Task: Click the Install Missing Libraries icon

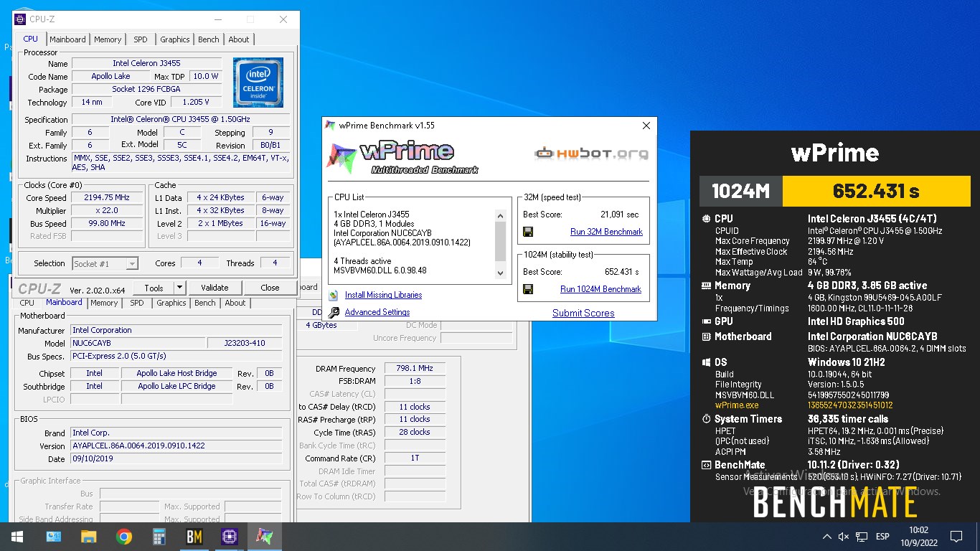Action: click(333, 295)
